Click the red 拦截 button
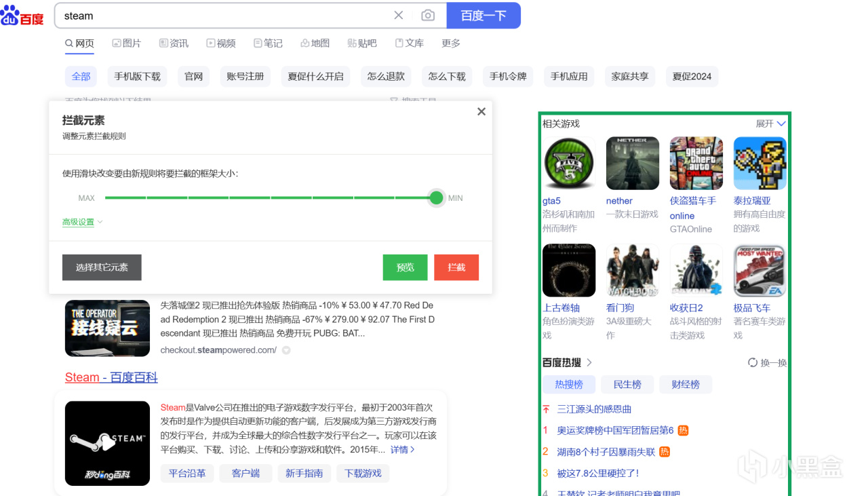This screenshot has width=868, height=496. click(456, 267)
